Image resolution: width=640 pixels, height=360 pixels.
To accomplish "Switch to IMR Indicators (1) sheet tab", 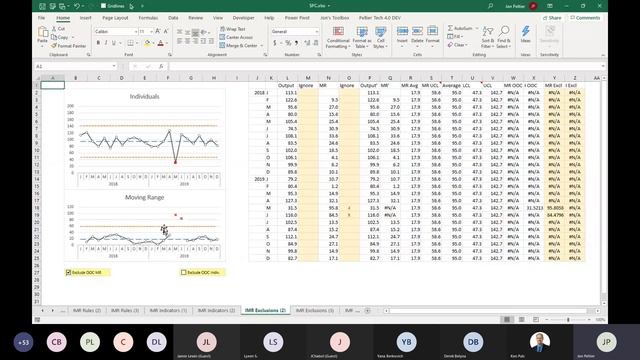I will [168, 311].
